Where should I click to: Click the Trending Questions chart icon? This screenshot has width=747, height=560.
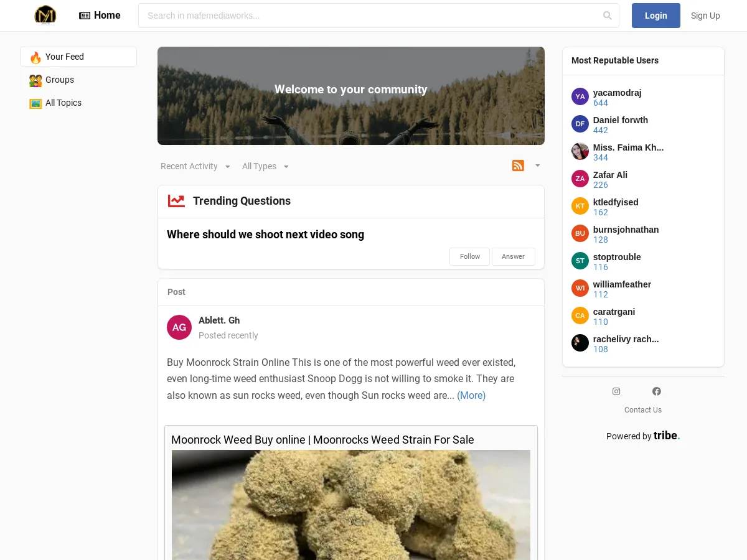coord(176,201)
